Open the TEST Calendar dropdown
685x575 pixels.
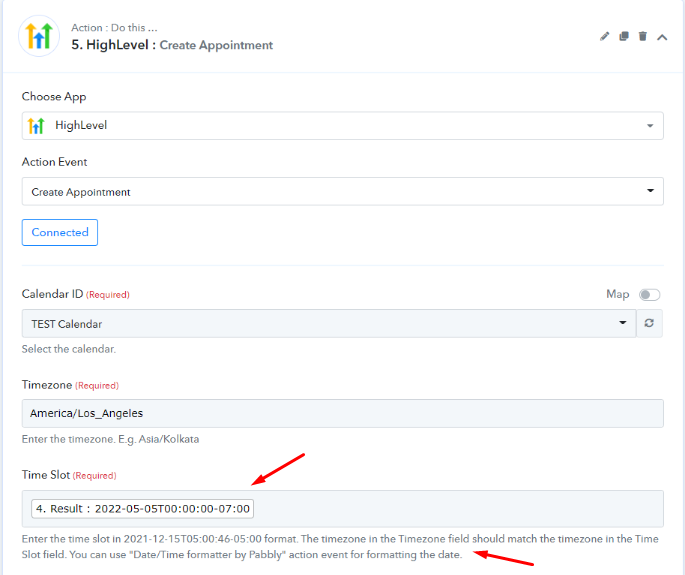(329, 324)
